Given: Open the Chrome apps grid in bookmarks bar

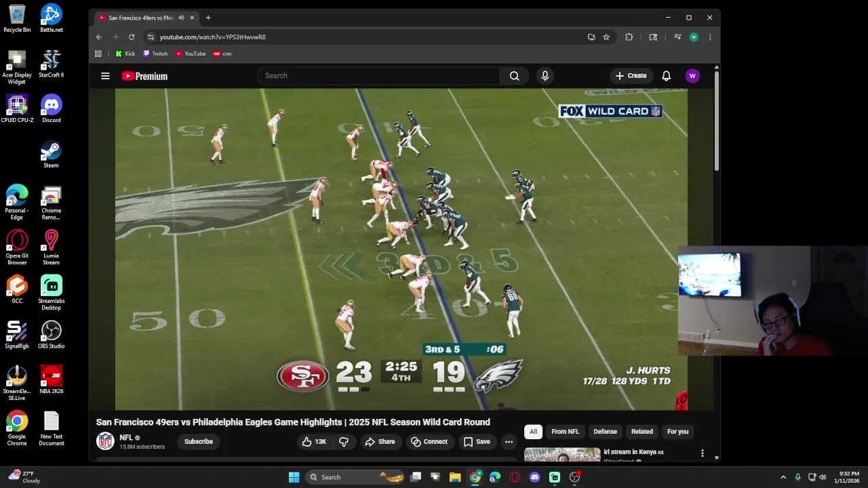Looking at the screenshot, I should [98, 54].
